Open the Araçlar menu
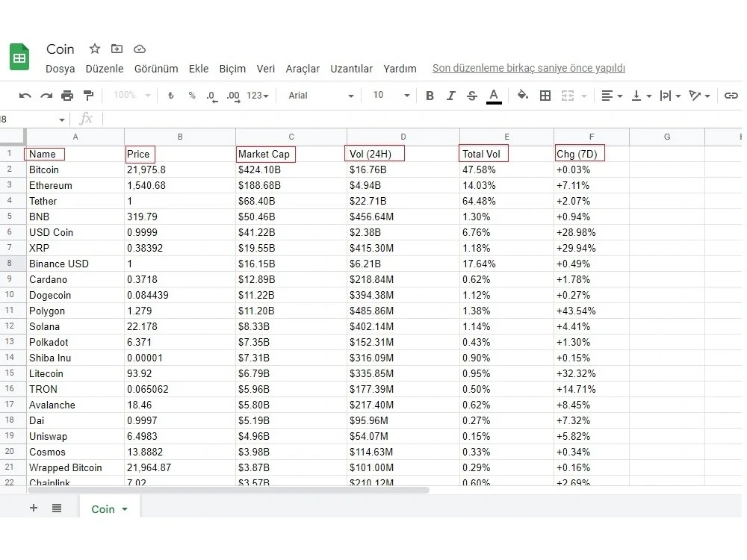 pyautogui.click(x=303, y=69)
